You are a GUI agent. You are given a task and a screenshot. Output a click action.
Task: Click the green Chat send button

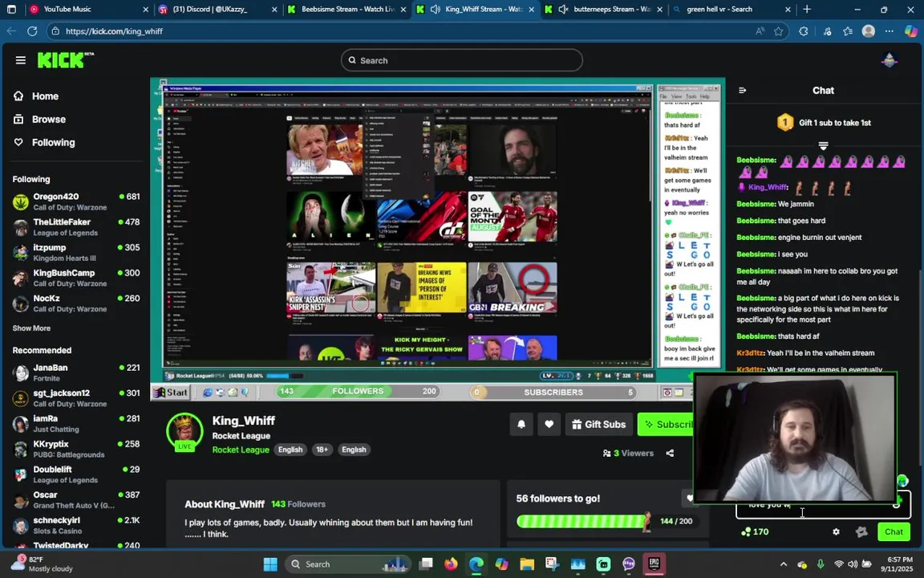[x=894, y=531]
